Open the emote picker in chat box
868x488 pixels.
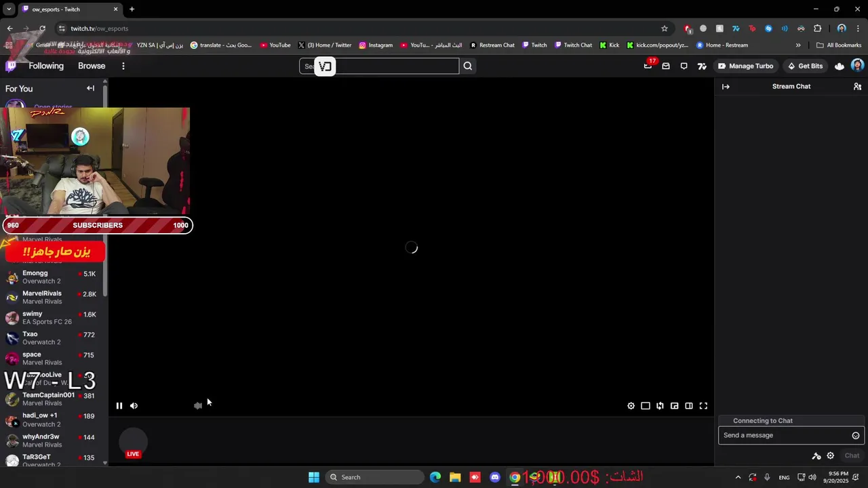coord(856,436)
